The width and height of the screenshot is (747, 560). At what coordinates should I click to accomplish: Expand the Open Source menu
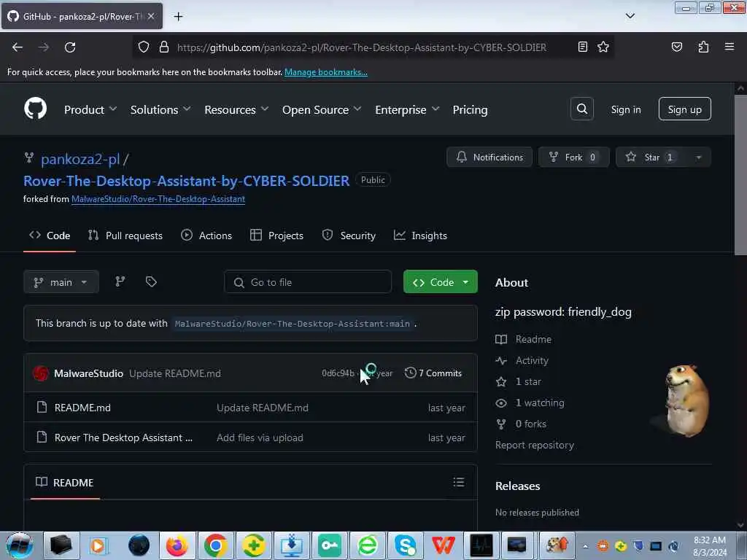pos(322,109)
